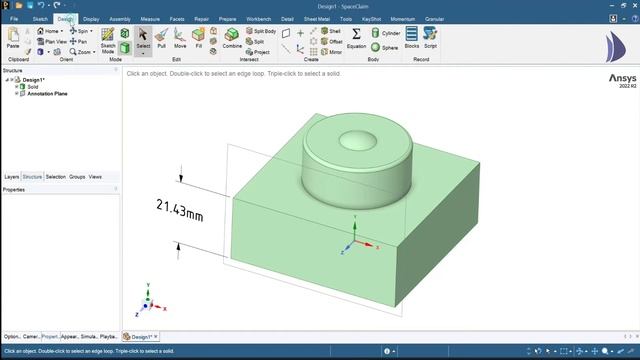Insert an Origin from Create group
The height and width of the screenshot is (360, 640).
point(300,50)
